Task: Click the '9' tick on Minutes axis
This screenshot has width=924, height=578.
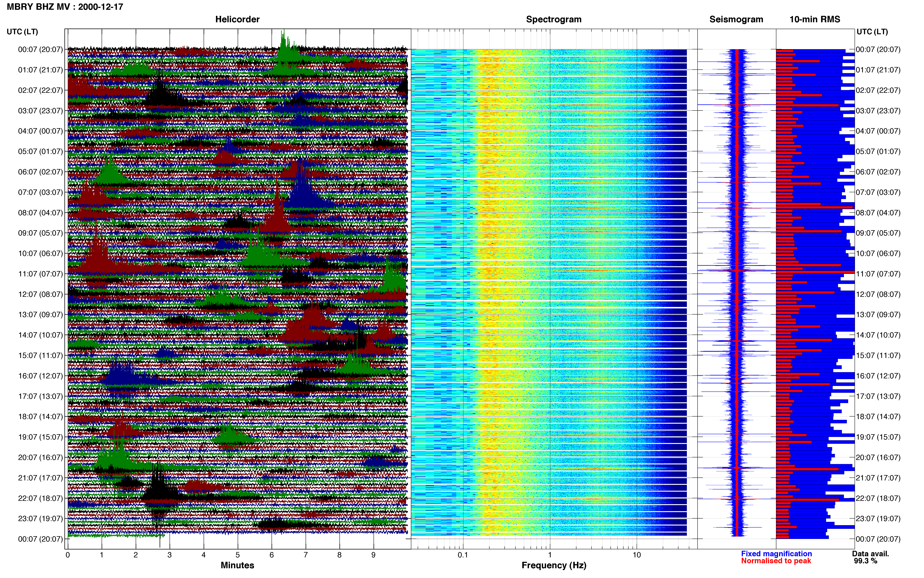Action: pyautogui.click(x=374, y=555)
